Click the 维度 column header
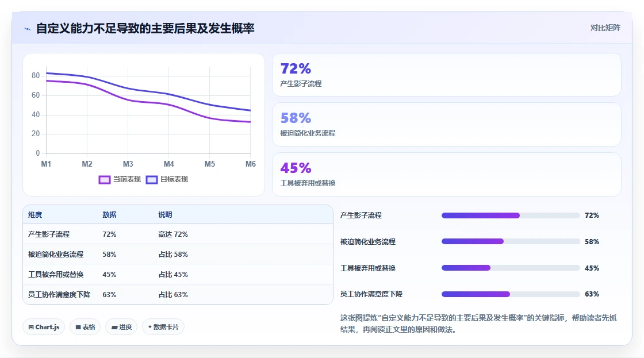This screenshot has width=644, height=358. [x=35, y=215]
